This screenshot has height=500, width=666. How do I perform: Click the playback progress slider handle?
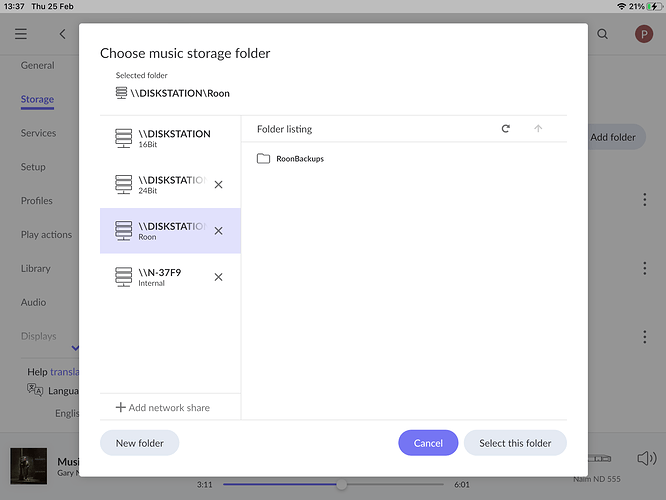341,484
